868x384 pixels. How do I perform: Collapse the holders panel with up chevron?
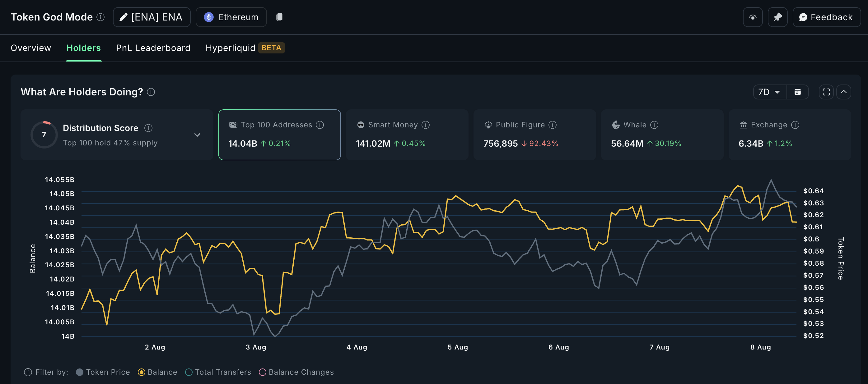843,92
